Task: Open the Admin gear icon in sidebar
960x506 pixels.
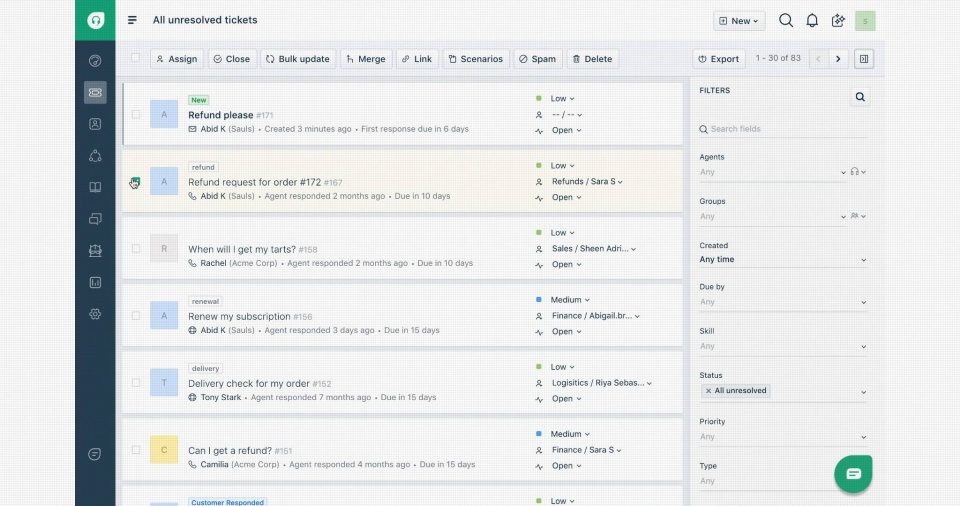Action: [x=95, y=314]
